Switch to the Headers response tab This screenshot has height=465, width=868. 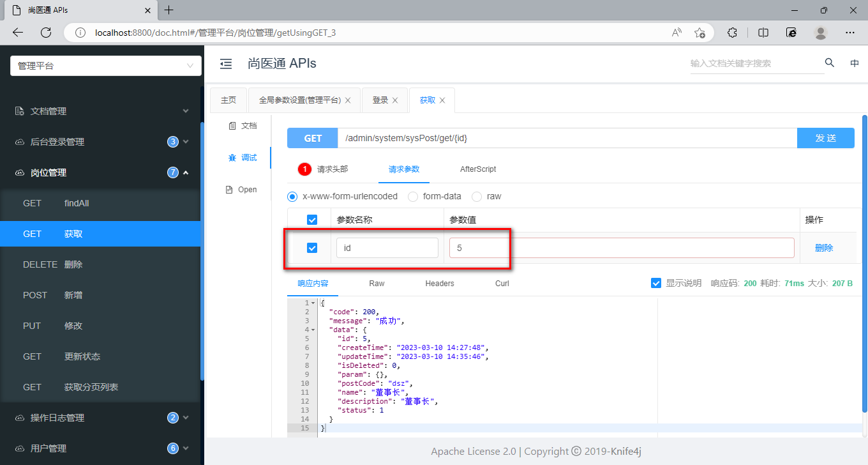point(440,283)
